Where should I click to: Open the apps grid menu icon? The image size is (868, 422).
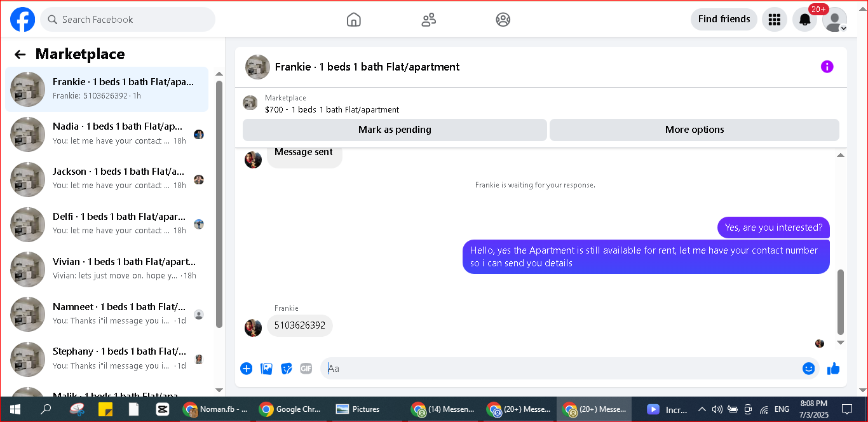coord(774,20)
